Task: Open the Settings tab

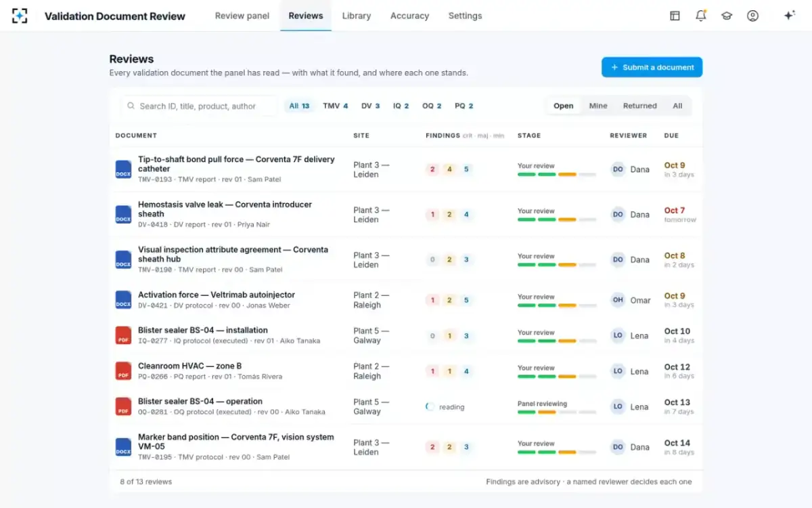Action: [466, 16]
